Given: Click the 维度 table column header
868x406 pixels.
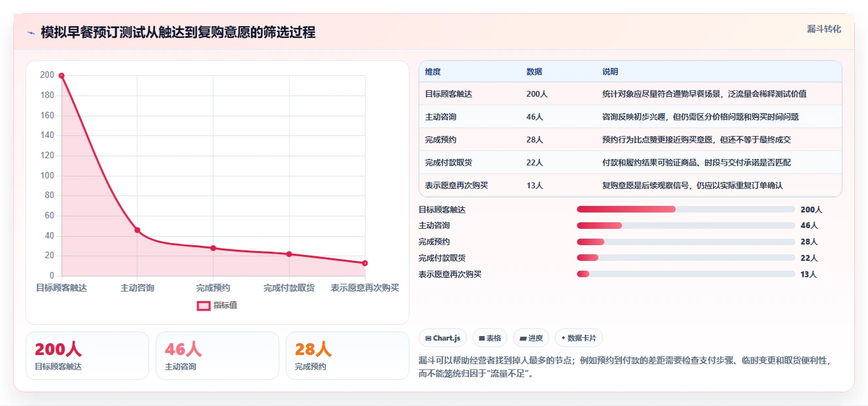Looking at the screenshot, I should click(433, 72).
